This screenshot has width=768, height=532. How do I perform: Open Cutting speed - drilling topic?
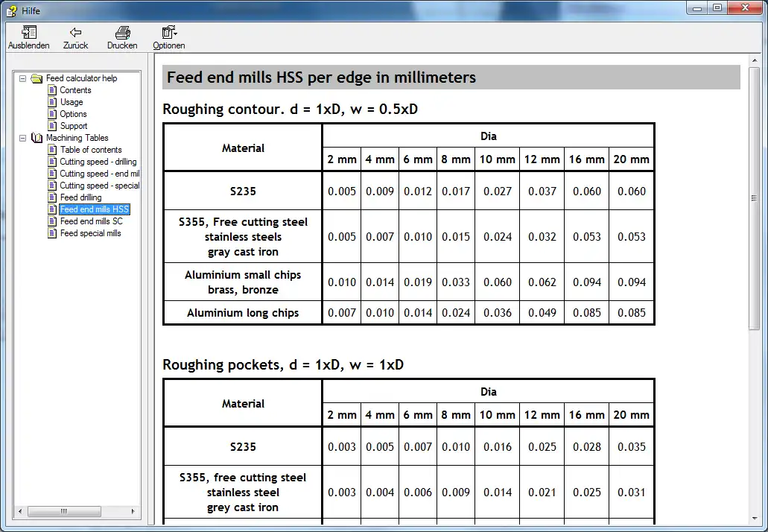pyautogui.click(x=98, y=162)
